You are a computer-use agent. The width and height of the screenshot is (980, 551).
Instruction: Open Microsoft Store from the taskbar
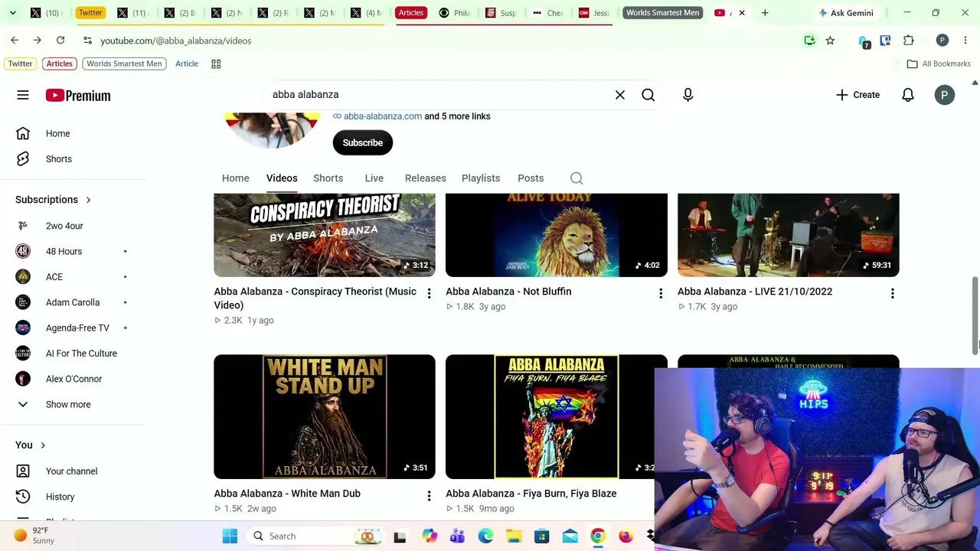(542, 536)
